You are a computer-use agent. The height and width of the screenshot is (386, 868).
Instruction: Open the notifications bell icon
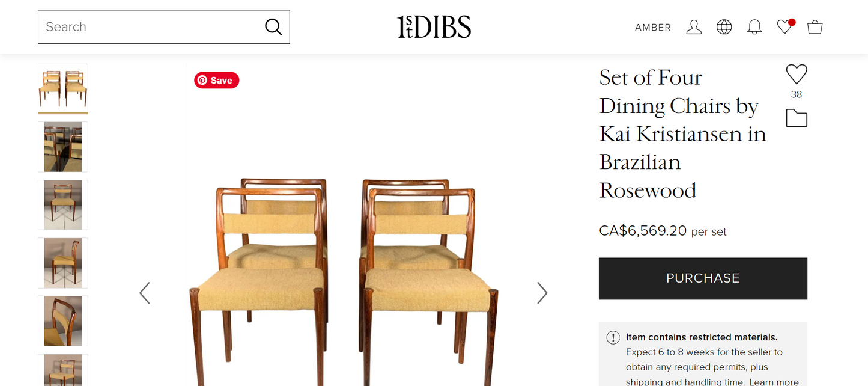coord(754,27)
